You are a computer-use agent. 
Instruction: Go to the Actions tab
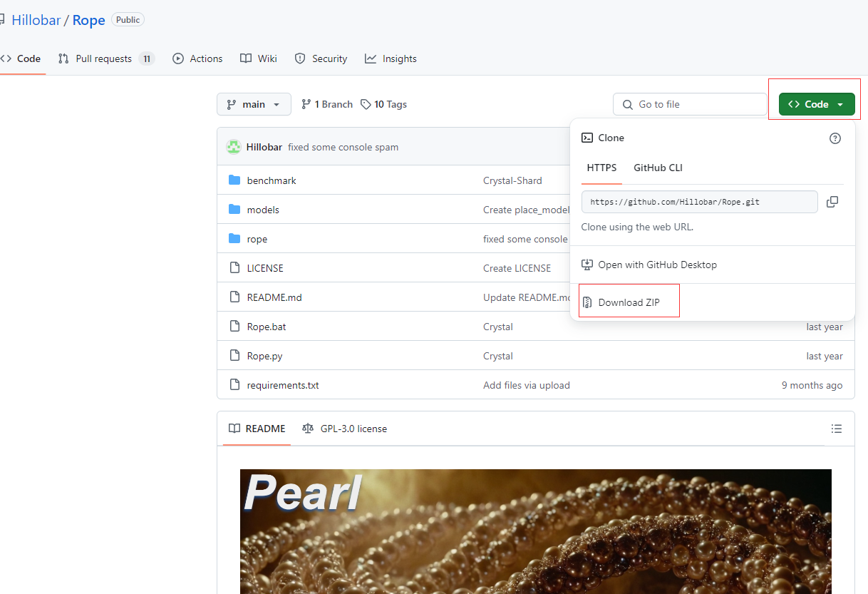pos(197,58)
